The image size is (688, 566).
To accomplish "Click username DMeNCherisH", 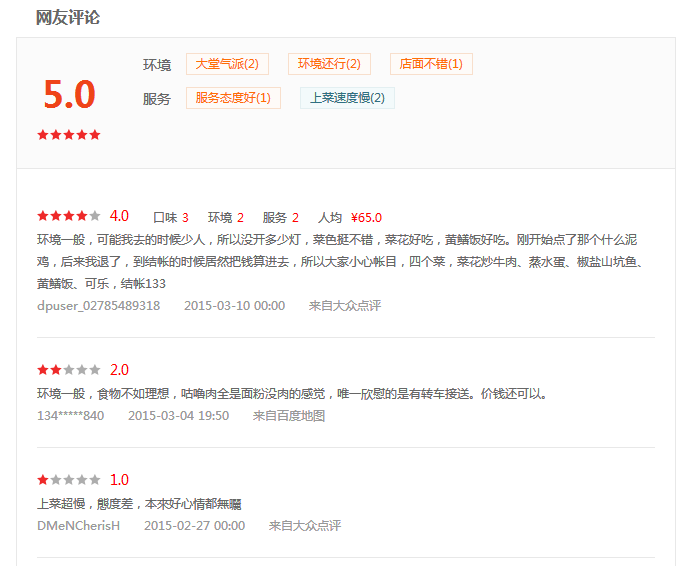I will (79, 526).
